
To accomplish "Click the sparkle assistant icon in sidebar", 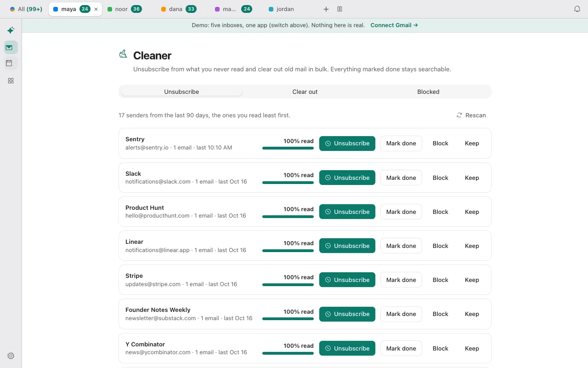I will click(x=11, y=30).
